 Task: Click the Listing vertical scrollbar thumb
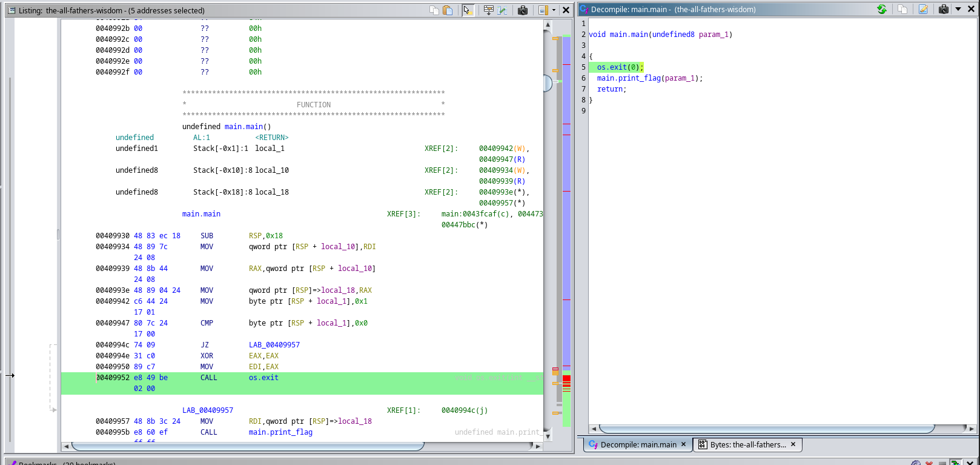(x=548, y=83)
